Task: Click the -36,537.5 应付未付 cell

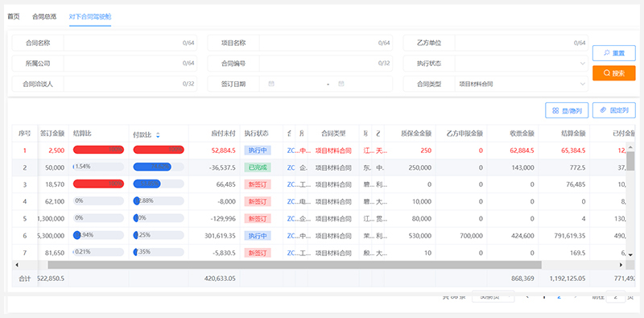Action: [222, 167]
